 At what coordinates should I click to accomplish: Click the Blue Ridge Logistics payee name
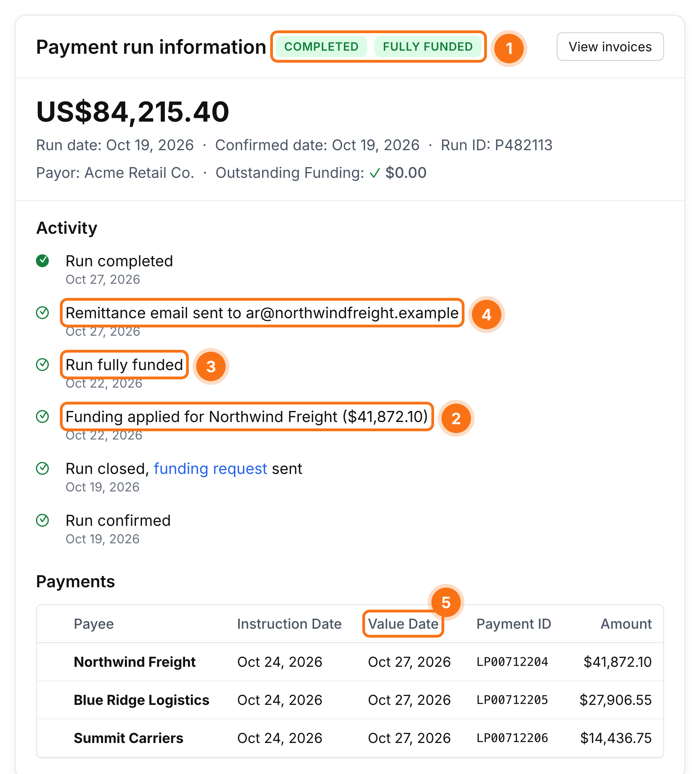[x=142, y=700]
